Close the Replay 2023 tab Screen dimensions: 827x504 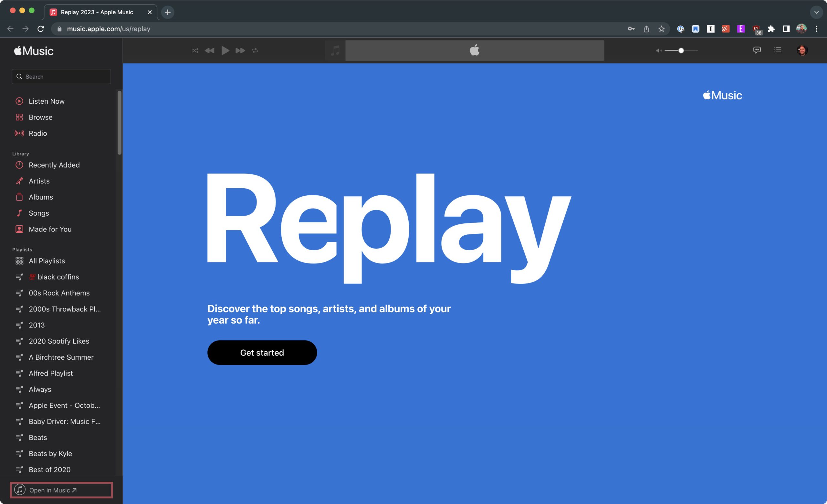(x=150, y=12)
